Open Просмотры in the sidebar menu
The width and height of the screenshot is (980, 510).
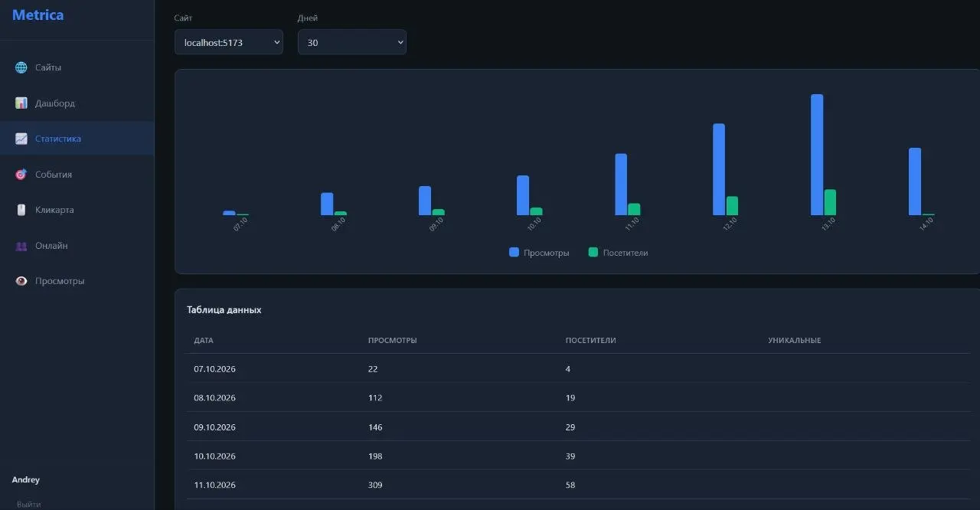[x=60, y=281]
